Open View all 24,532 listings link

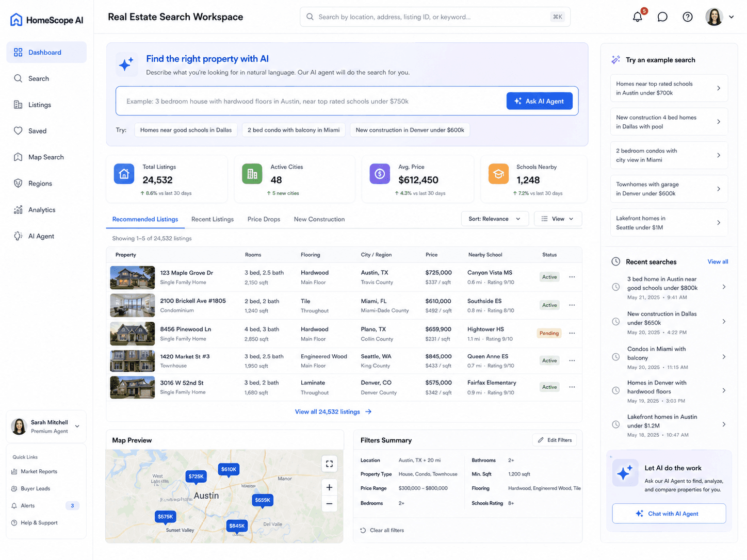click(333, 411)
